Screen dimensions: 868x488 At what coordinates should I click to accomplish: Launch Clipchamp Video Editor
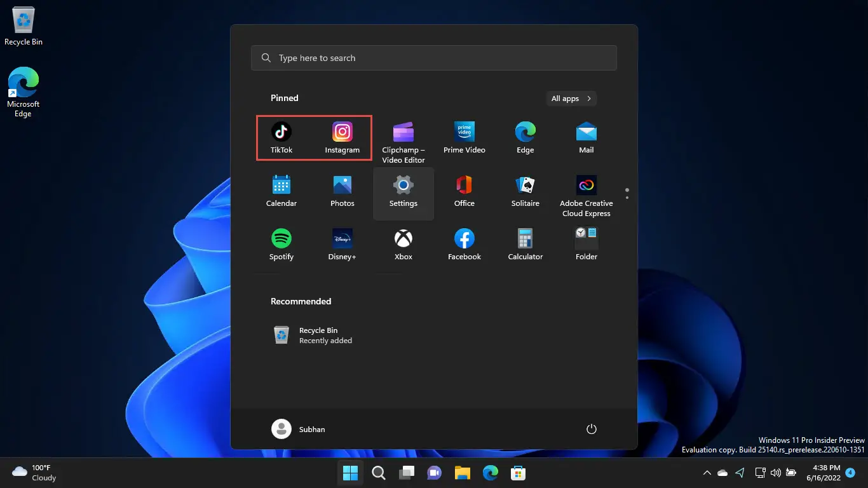(x=403, y=142)
